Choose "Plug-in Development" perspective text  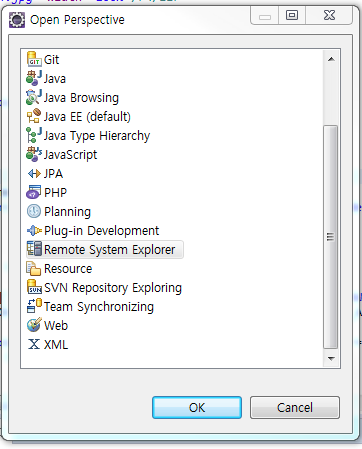pos(102,231)
